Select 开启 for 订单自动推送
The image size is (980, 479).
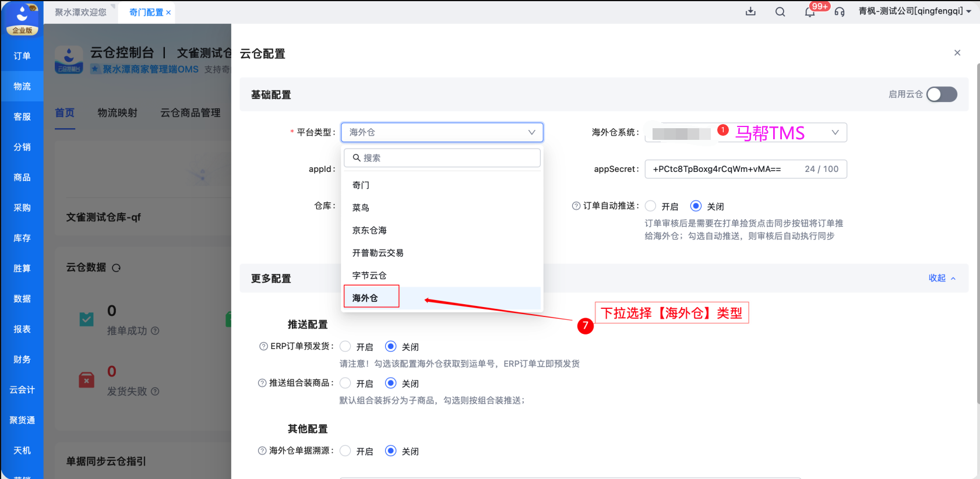[651, 206]
